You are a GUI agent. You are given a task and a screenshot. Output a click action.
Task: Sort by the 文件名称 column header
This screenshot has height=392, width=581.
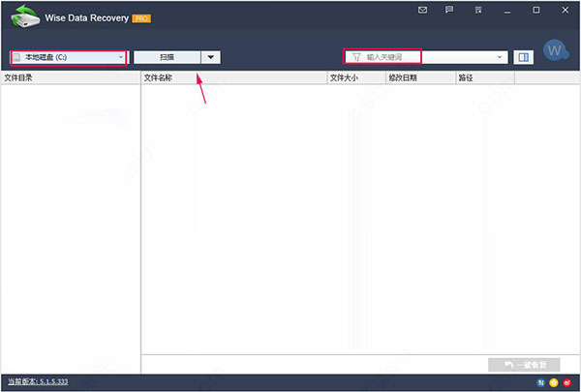pyautogui.click(x=234, y=77)
